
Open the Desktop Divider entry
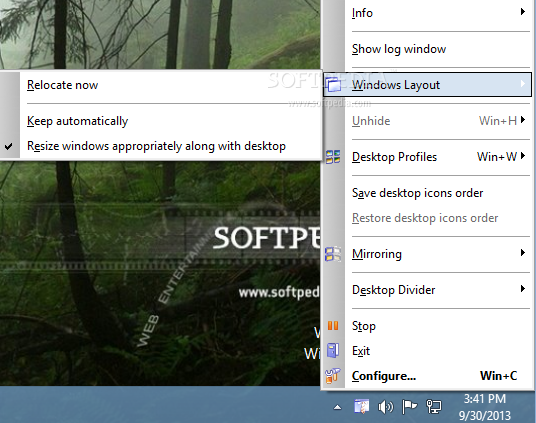point(427,290)
